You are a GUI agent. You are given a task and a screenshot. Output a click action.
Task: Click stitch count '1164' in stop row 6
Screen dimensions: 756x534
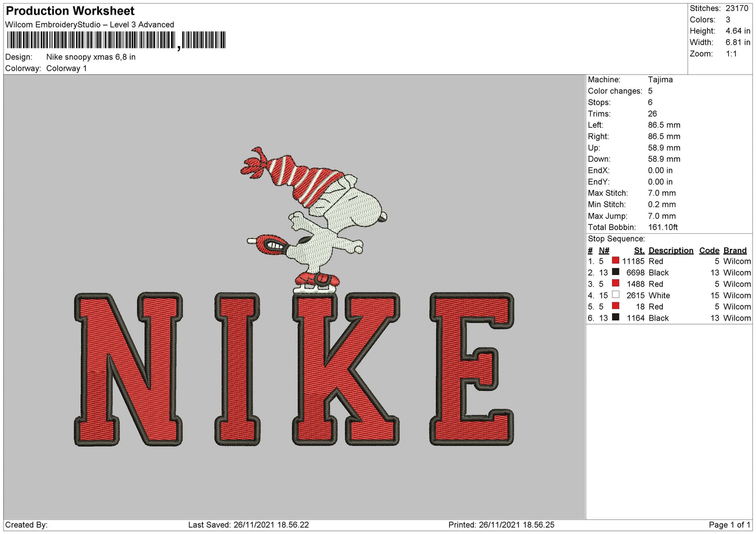(x=636, y=318)
